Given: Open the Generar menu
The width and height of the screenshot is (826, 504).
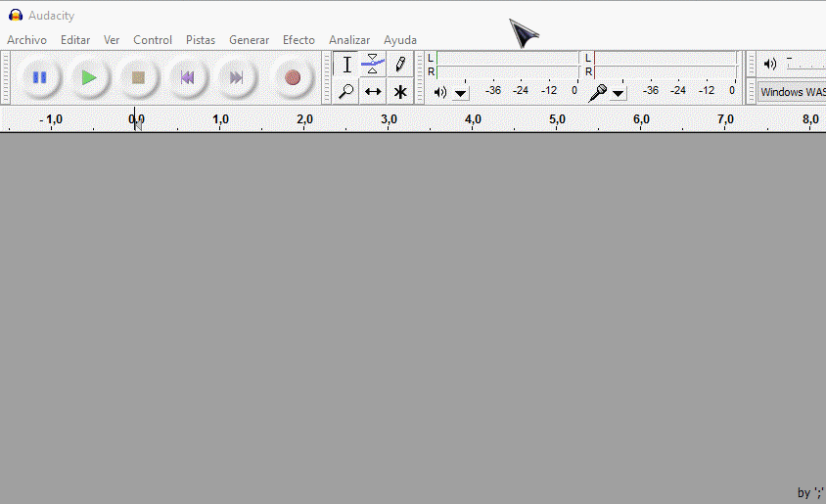Looking at the screenshot, I should [x=250, y=40].
